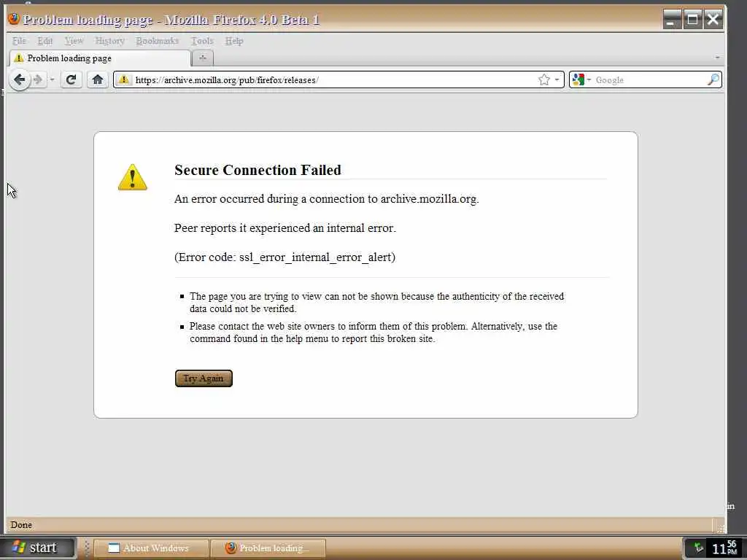
Task: Click the system tray network icon
Action: click(x=698, y=548)
